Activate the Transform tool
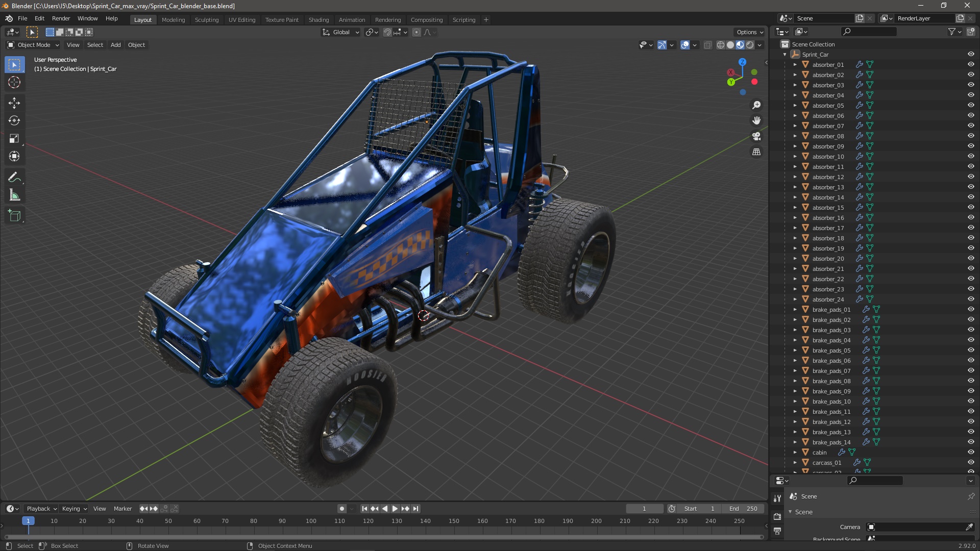The image size is (980, 551). tap(14, 157)
